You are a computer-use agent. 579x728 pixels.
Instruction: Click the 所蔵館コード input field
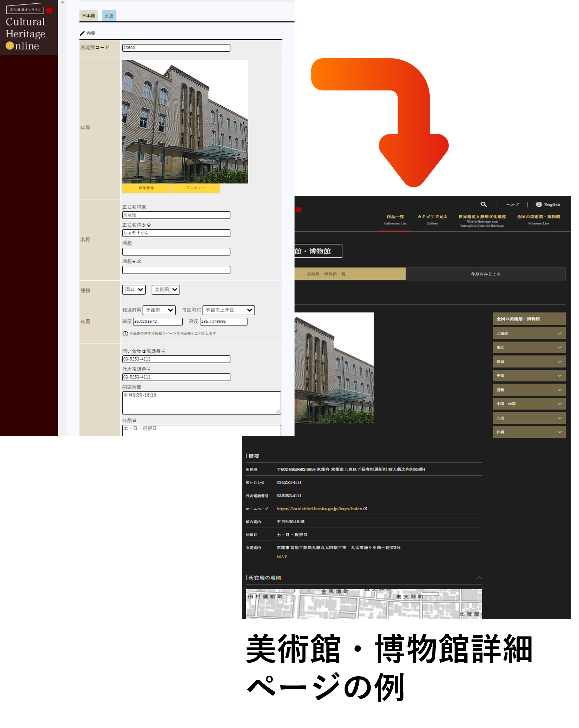point(176,48)
